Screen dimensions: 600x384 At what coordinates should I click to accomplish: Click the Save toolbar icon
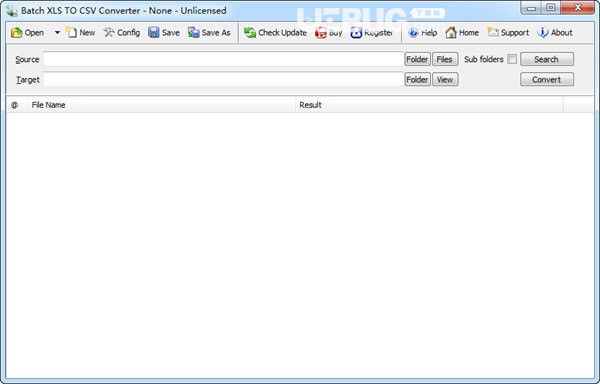(x=164, y=33)
